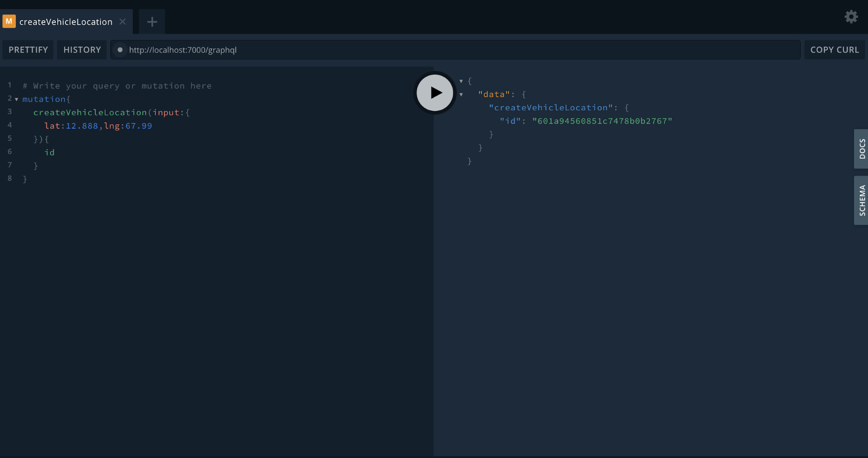Open the HISTORY panel
Viewport: 868px width, 458px height.
click(x=82, y=49)
